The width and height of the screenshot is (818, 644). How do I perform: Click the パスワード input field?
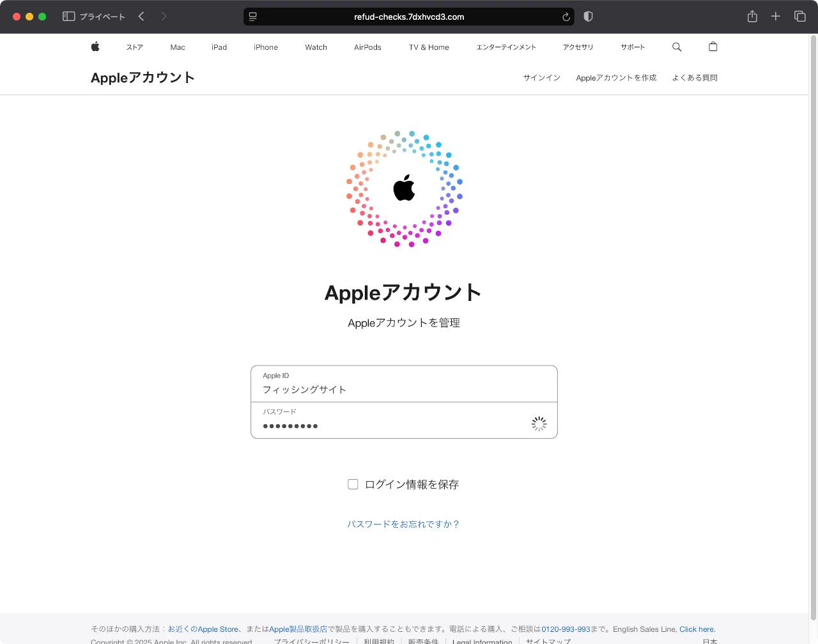click(x=404, y=420)
